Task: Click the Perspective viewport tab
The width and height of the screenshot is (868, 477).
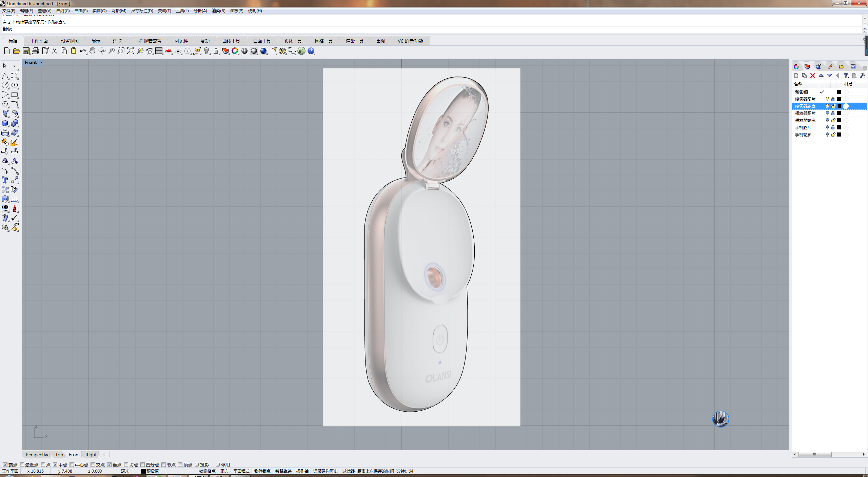Action: (37, 455)
